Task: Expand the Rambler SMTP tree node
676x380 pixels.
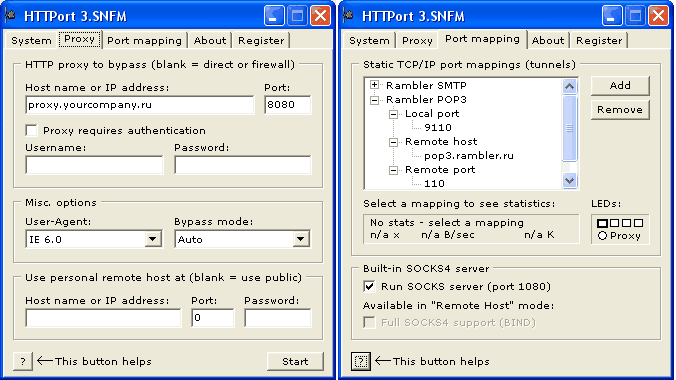Action: coord(374,85)
